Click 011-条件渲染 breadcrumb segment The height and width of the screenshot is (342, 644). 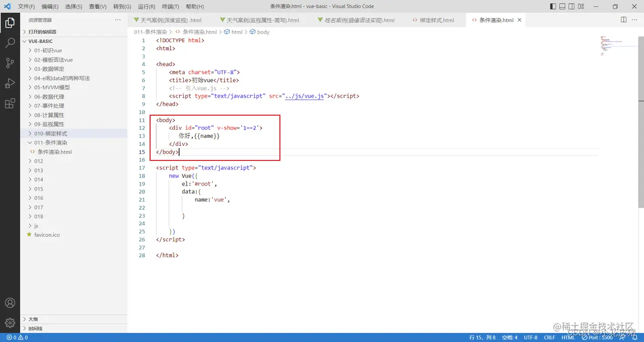pyautogui.click(x=150, y=32)
